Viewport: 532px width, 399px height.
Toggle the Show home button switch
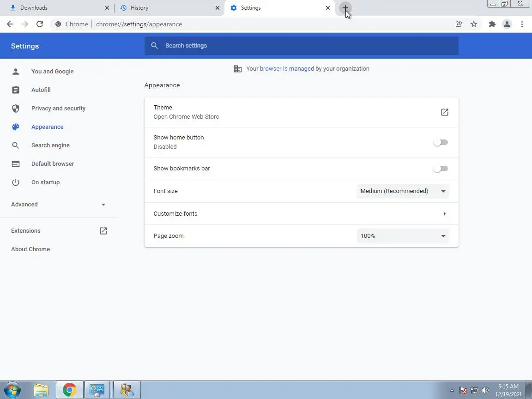(441, 142)
